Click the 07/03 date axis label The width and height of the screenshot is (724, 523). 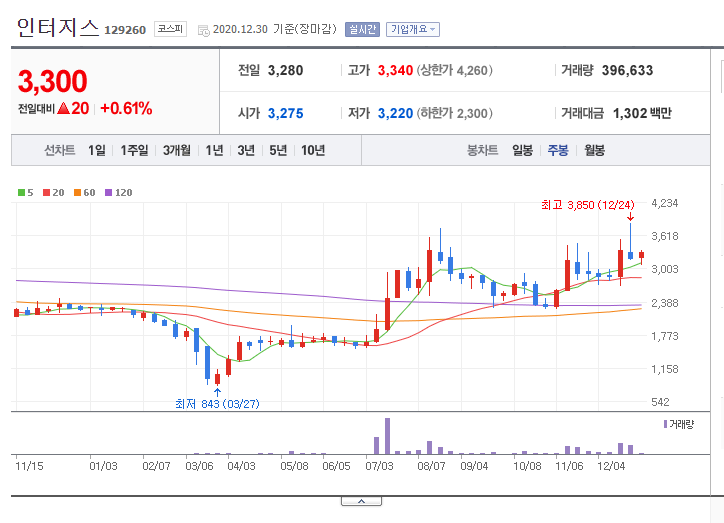pyautogui.click(x=380, y=466)
